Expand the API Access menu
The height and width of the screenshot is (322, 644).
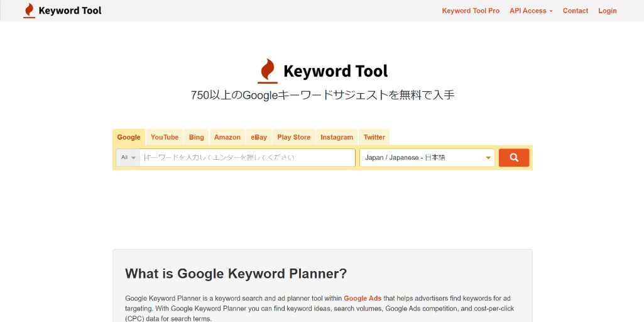pyautogui.click(x=531, y=11)
